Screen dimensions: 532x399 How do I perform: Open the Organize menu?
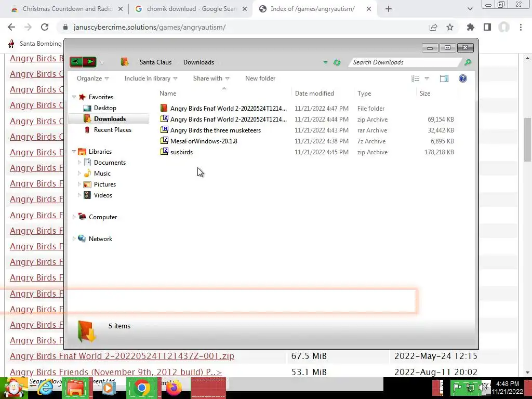[92, 78]
